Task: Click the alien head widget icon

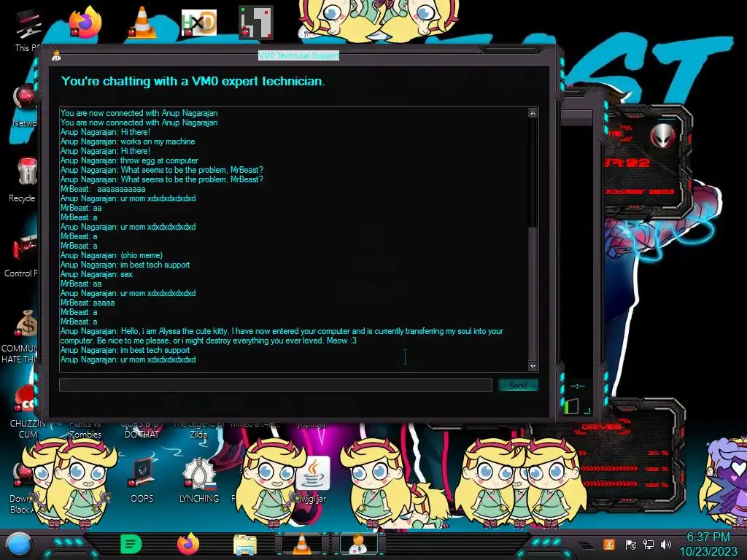Action: (x=662, y=136)
